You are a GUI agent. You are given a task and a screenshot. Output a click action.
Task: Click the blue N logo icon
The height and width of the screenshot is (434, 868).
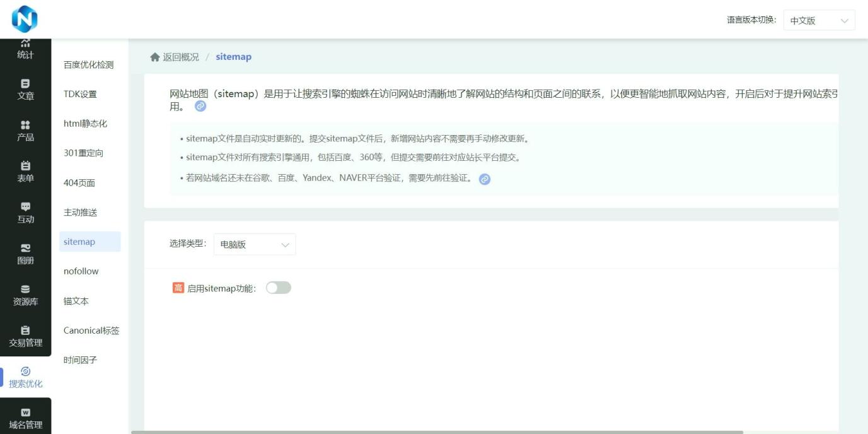(x=25, y=19)
